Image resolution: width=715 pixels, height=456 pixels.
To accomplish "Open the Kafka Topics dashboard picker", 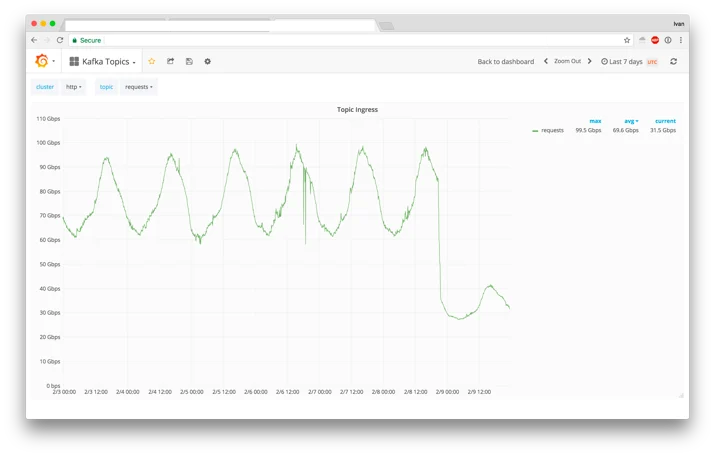I will [103, 62].
